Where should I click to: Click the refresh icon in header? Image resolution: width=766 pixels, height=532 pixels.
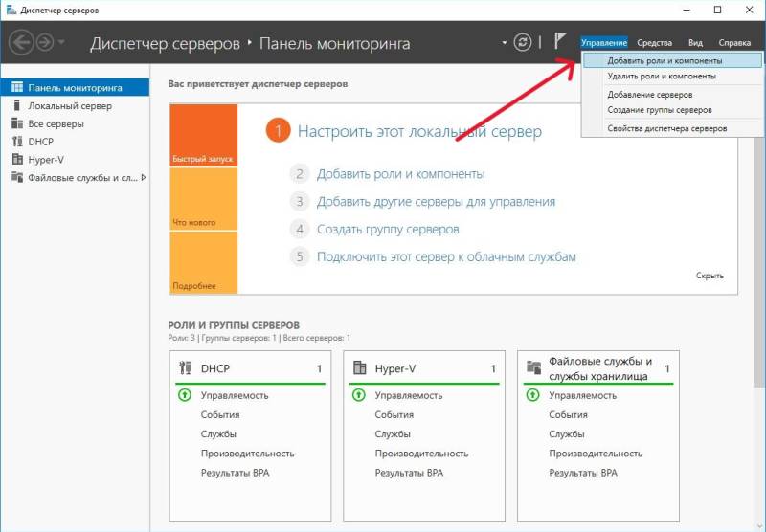pyautogui.click(x=522, y=42)
